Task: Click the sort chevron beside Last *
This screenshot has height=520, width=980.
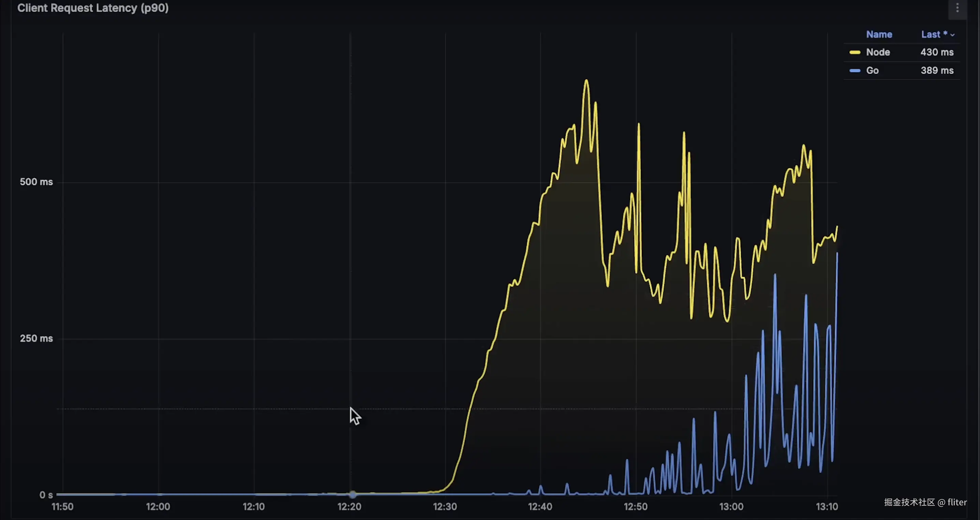Action: [953, 35]
